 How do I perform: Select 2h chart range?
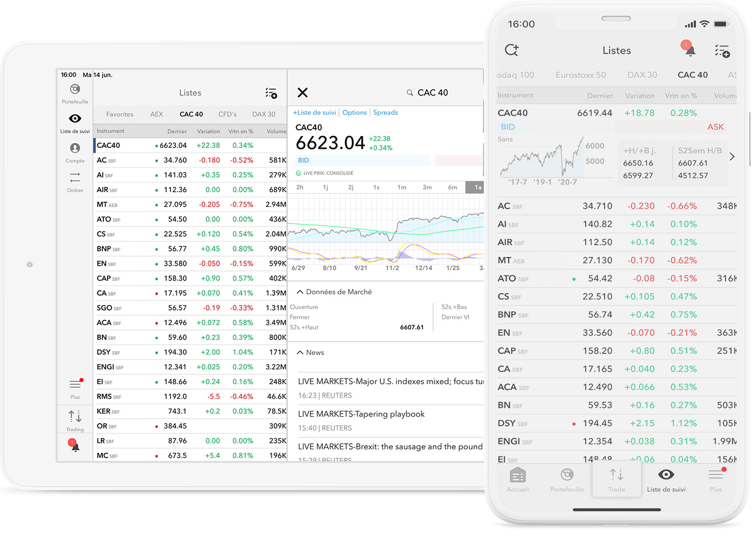[300, 187]
